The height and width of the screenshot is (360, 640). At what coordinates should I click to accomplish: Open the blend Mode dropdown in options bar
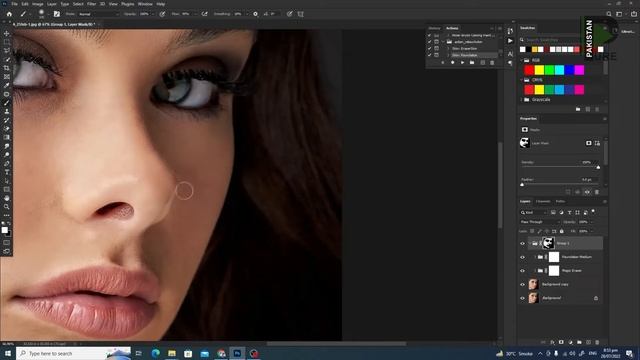pos(98,14)
